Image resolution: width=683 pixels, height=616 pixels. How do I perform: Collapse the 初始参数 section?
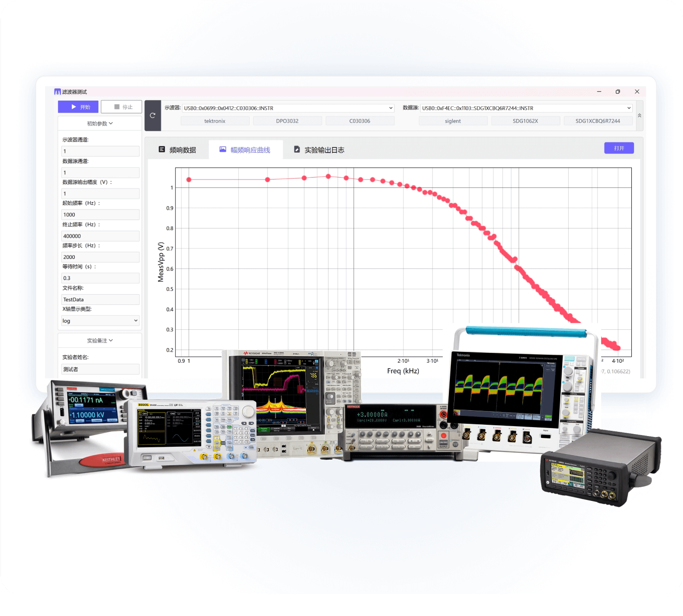click(100, 124)
